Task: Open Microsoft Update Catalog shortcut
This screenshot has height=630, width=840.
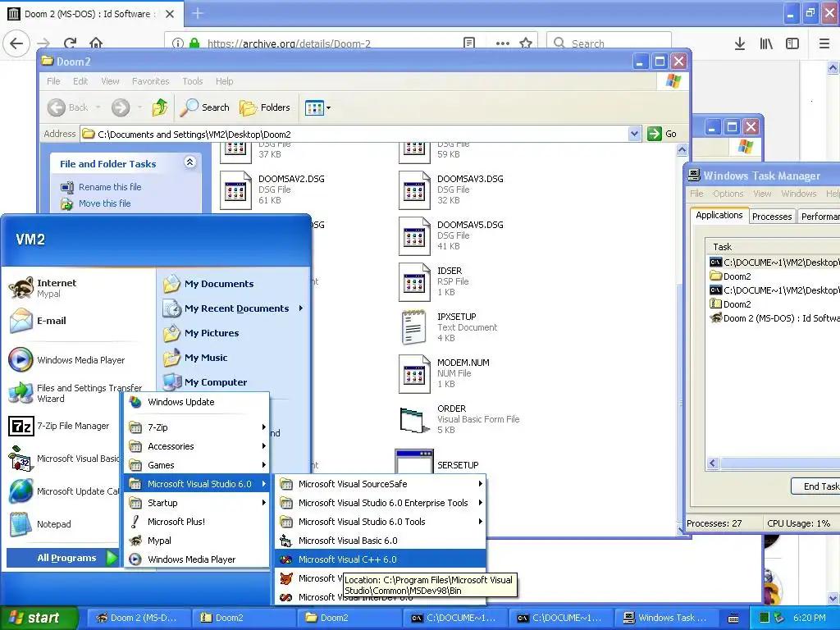Action: pos(63,491)
